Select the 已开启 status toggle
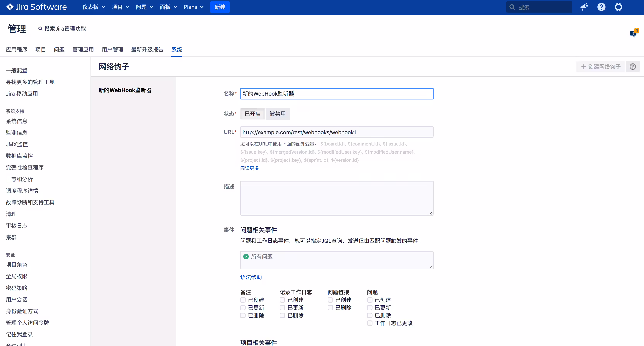Screen dimensions: 644x346 point(253,114)
